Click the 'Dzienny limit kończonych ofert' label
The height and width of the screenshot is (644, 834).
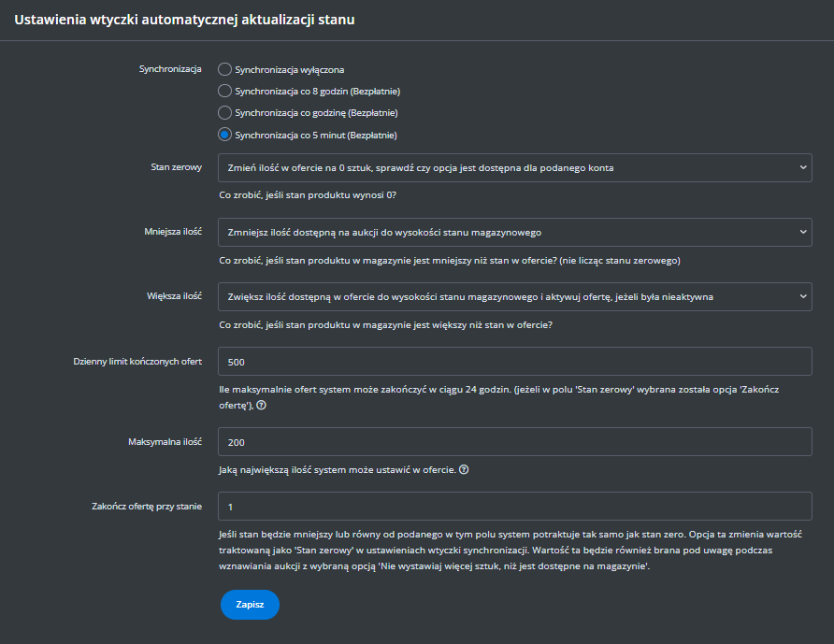tap(138, 362)
